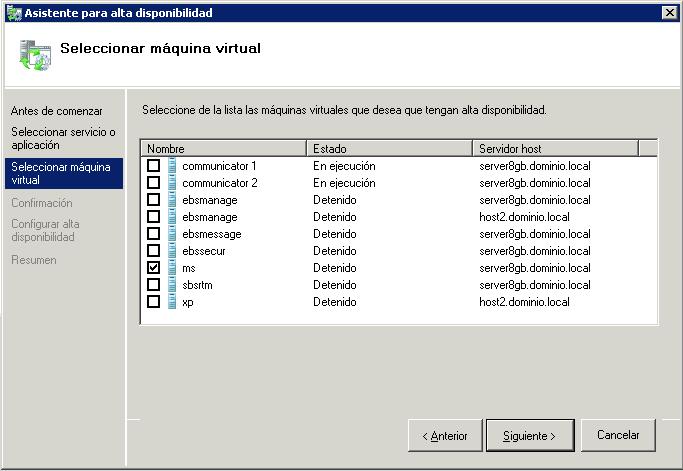This screenshot has width=683, height=471.
Task: Click En ejecución status of communicator 1
Action: [x=344, y=166]
